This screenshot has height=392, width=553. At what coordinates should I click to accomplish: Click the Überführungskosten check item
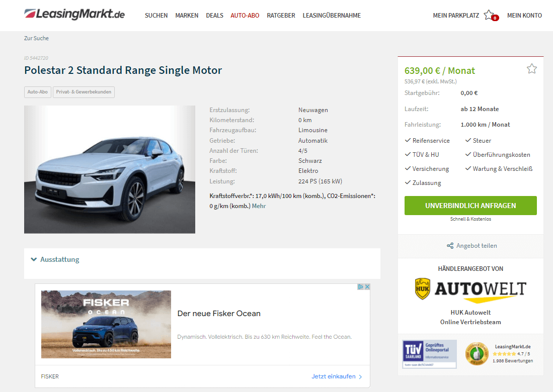[x=498, y=155]
